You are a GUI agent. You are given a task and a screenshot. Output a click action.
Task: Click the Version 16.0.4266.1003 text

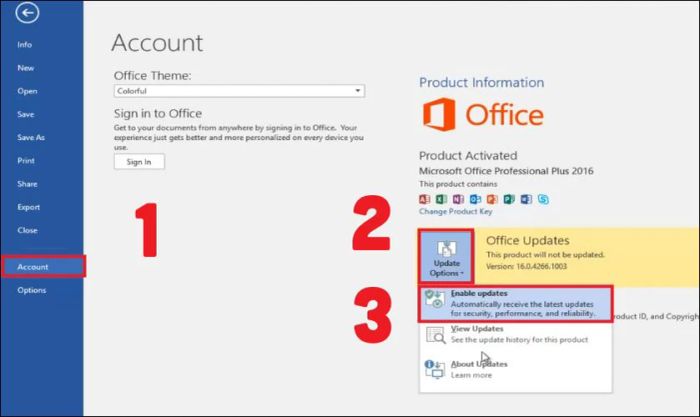[x=526, y=267]
